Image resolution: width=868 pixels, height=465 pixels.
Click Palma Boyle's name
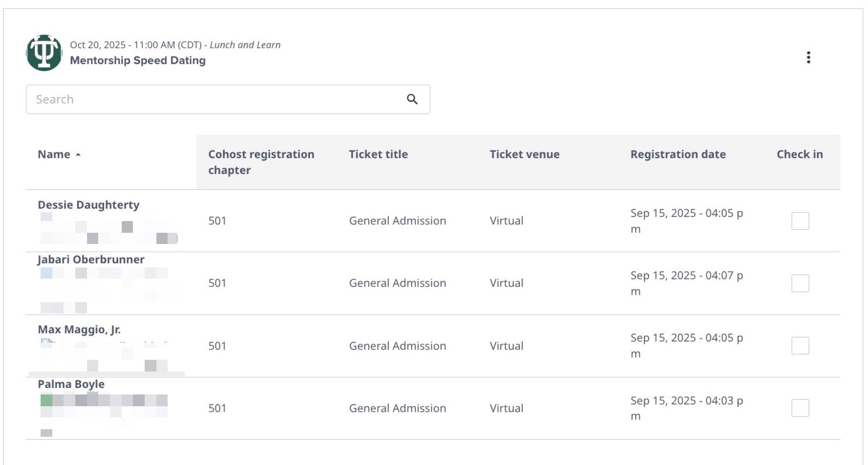[71, 384]
